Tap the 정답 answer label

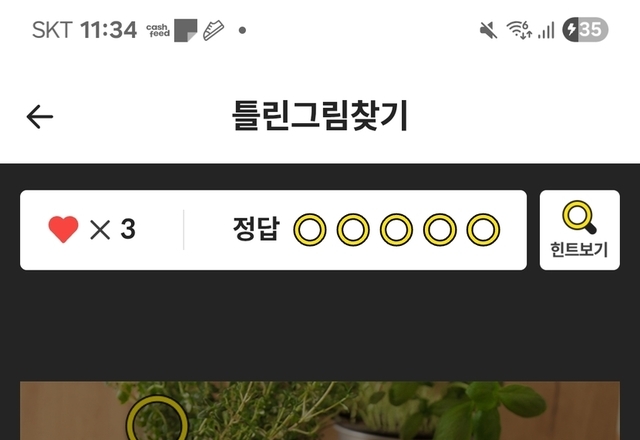click(x=256, y=229)
